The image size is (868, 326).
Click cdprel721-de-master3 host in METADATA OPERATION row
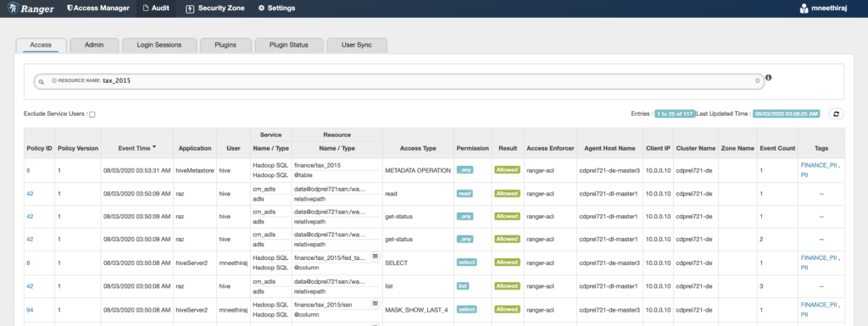pyautogui.click(x=609, y=171)
